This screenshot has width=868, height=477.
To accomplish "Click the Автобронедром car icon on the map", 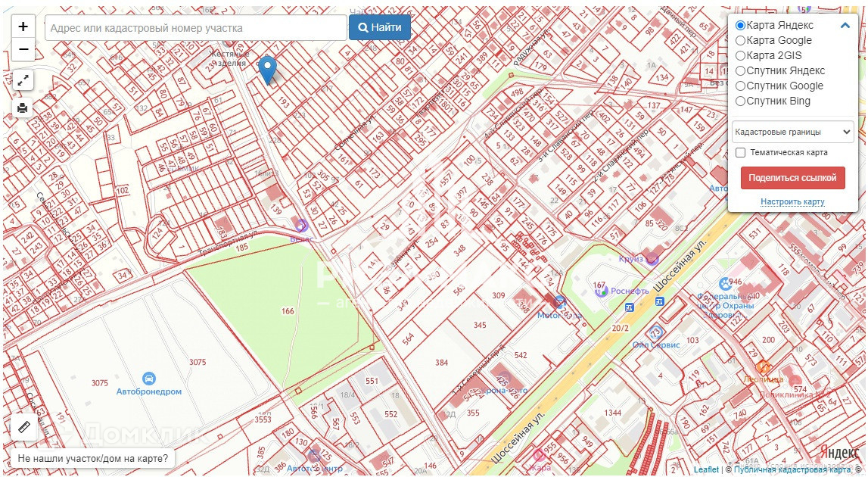I will 149,378.
